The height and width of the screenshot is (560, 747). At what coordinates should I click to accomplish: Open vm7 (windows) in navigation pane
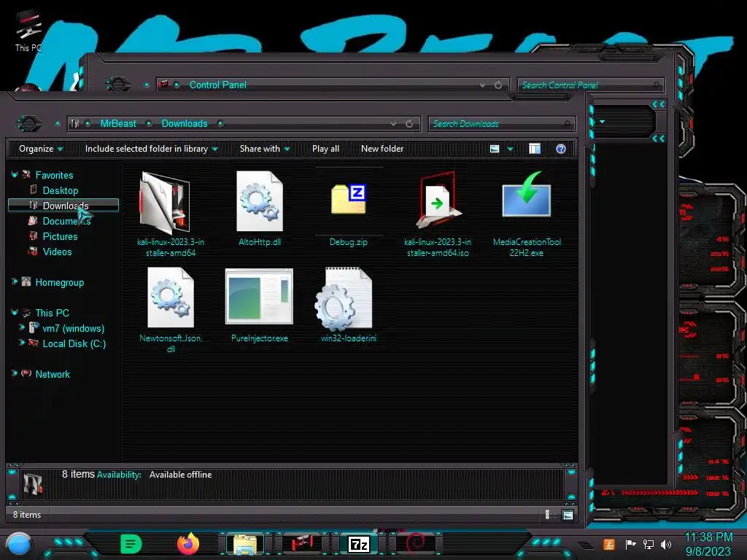click(x=73, y=328)
